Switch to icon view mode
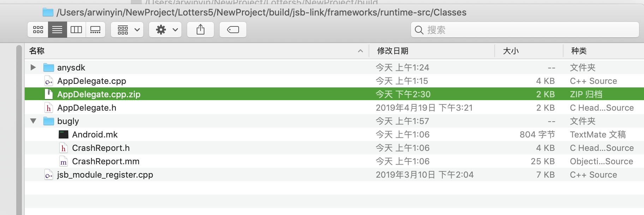Viewport: 644px width, 215px height. click(x=38, y=30)
